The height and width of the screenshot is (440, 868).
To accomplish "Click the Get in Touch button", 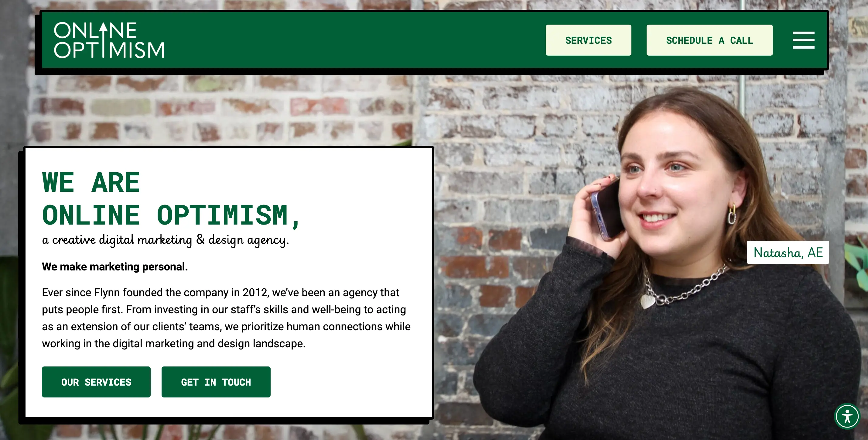I will tap(216, 382).
